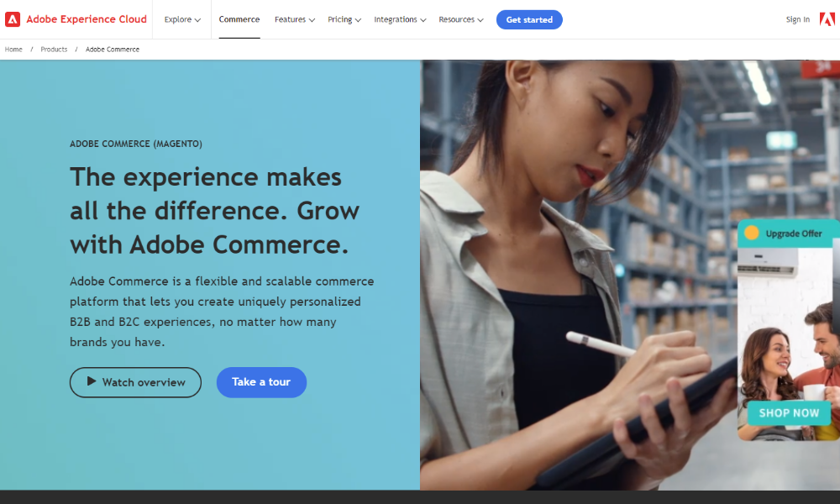Expand the Resources dropdown
Image resolution: width=840 pixels, height=504 pixels.
pyautogui.click(x=460, y=20)
